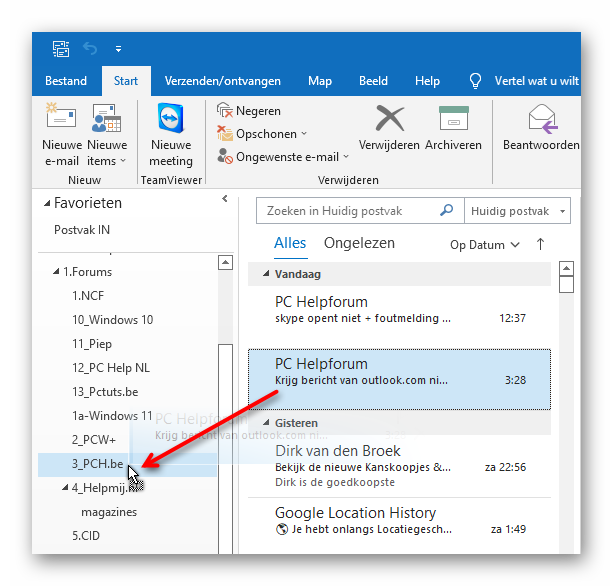Screen dimensions: 613x586
Task: Click the Verwijderen X icon
Action: point(389,119)
